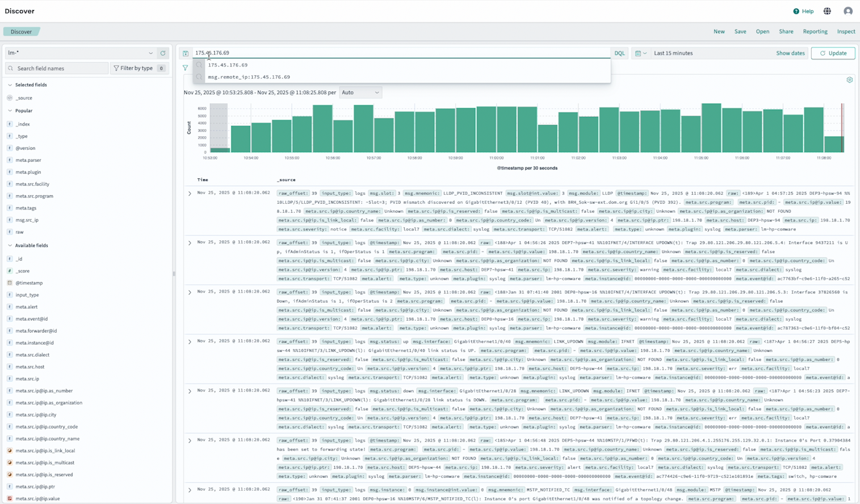Select the msg.remote_ip:175.45.176.69 suggestion
The width and height of the screenshot is (860, 504).
[x=401, y=77]
